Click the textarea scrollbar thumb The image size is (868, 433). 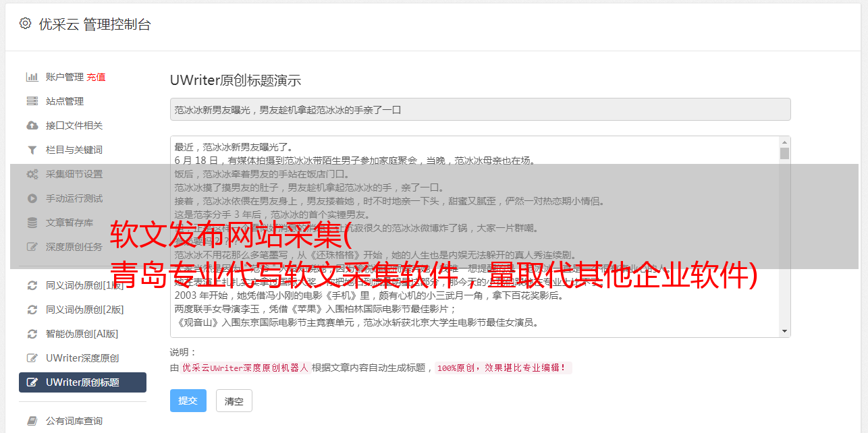point(784,154)
